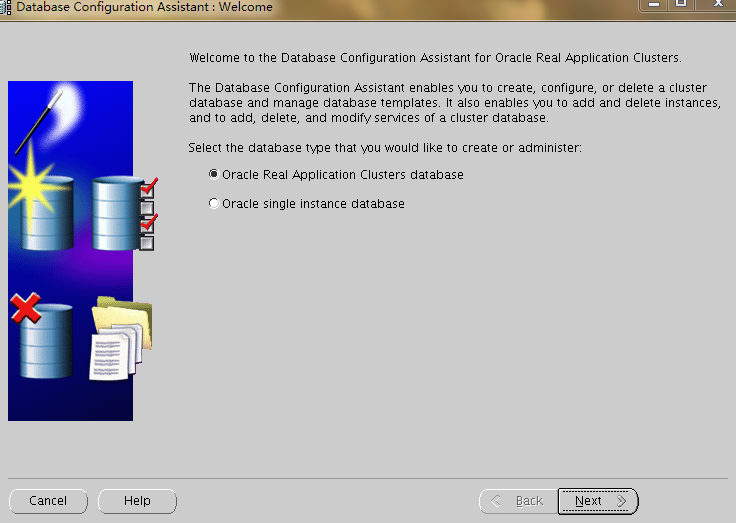This screenshot has height=523, width=736.
Task: Click 'Select the database type' prompt text
Action: [x=385, y=148]
